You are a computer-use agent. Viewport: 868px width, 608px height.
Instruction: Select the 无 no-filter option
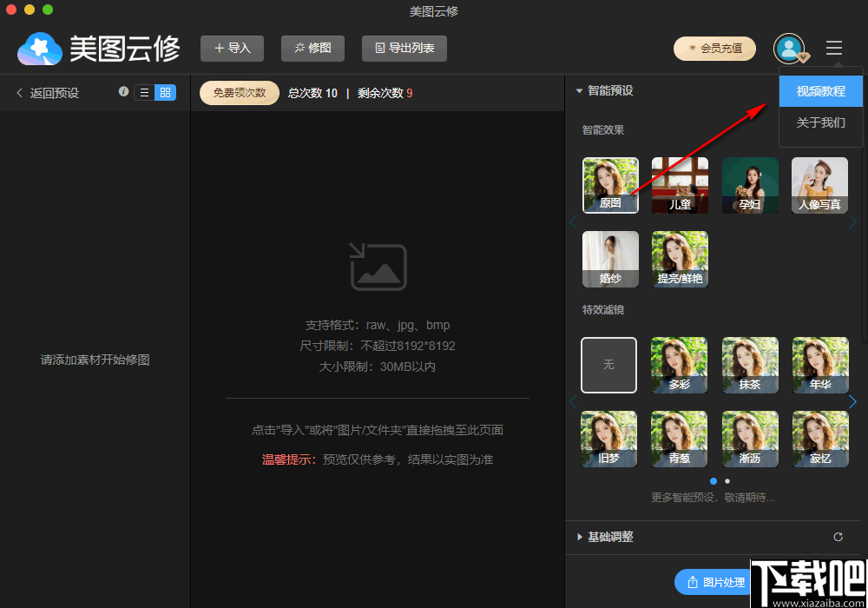click(609, 365)
